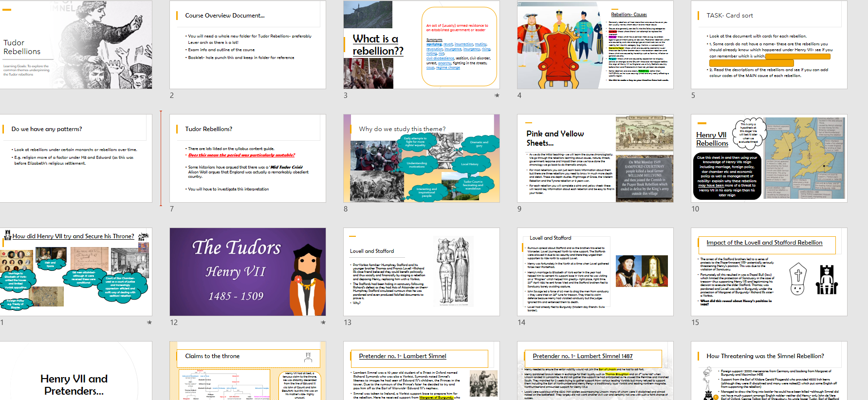This screenshot has width=868, height=400.
Task: Click the Pink and Yellow Sheets slide
Action: coord(595,158)
